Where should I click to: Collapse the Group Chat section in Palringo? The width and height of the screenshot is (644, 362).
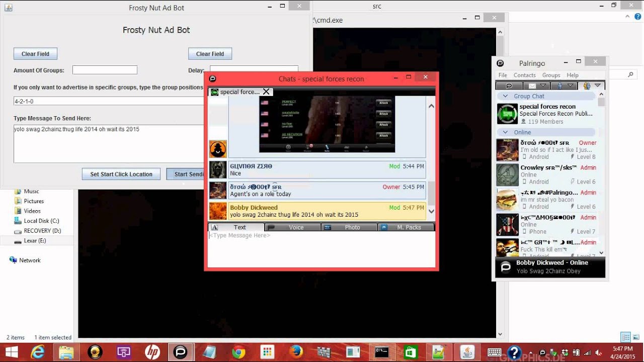[505, 96]
